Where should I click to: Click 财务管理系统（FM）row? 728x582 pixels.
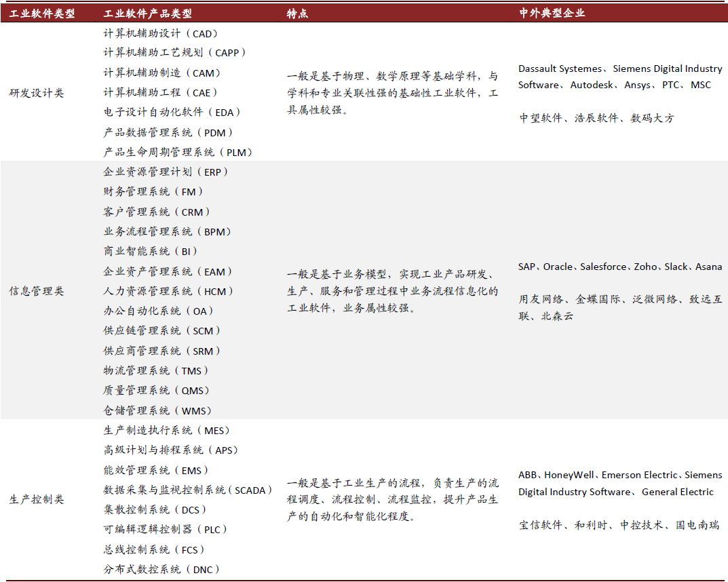coord(153,191)
